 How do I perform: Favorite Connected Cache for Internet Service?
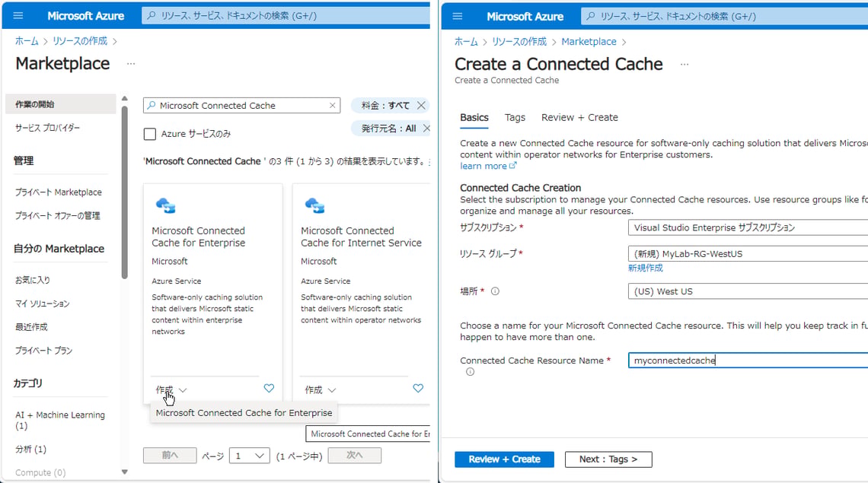[x=418, y=389]
